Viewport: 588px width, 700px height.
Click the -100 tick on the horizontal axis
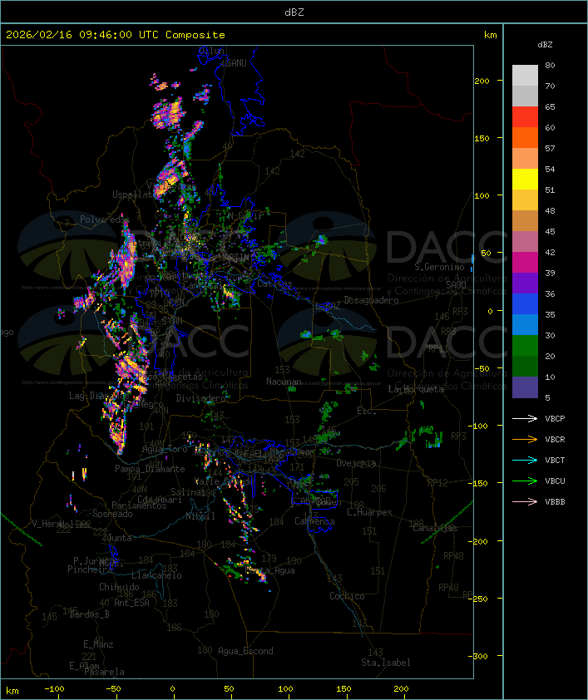coord(54,689)
